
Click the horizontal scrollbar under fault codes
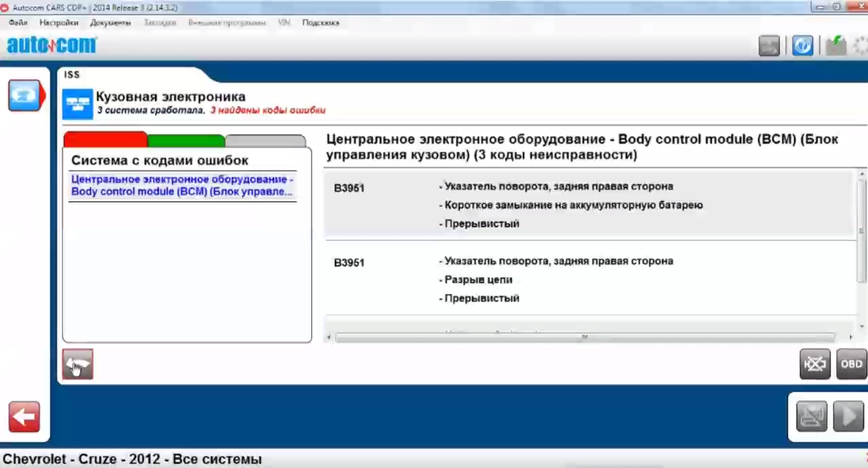[x=585, y=337]
